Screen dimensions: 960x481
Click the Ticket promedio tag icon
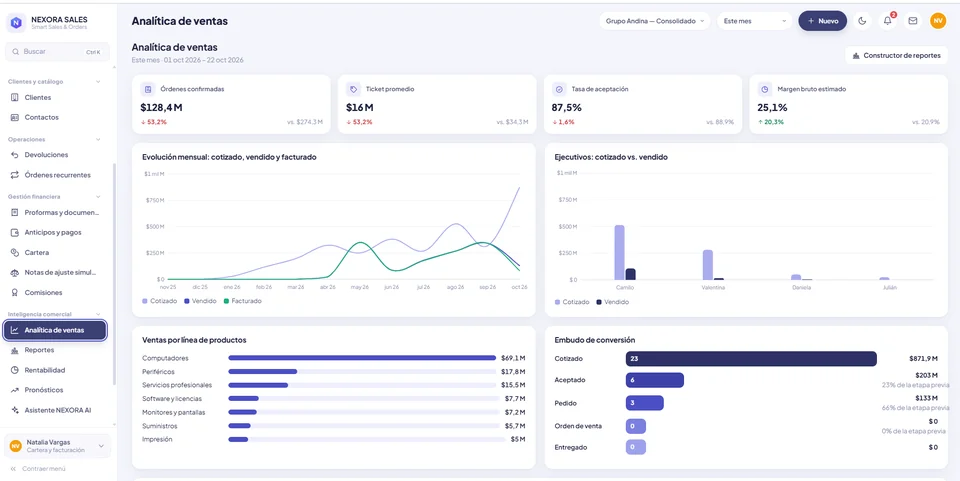click(x=353, y=89)
